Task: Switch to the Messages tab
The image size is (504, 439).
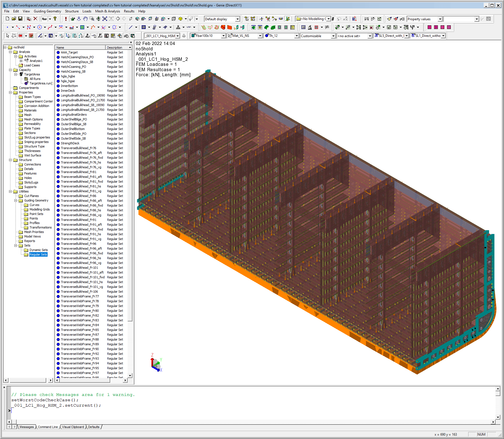Action: [26, 427]
